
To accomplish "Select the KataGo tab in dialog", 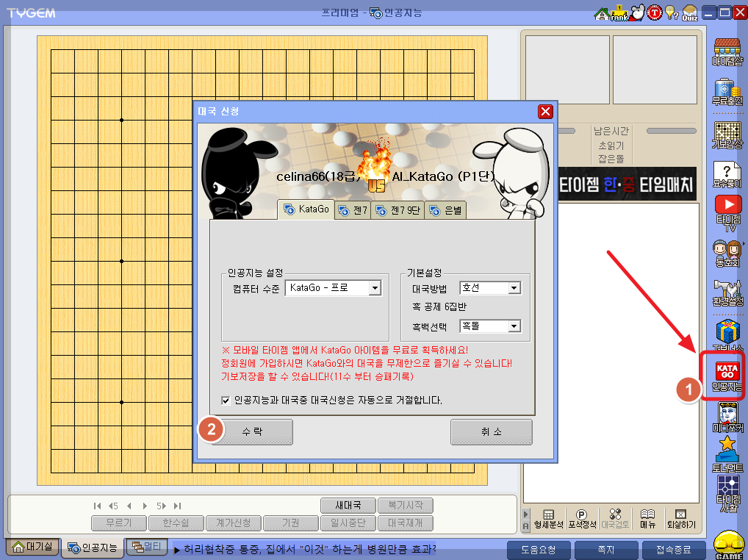I will [x=306, y=209].
